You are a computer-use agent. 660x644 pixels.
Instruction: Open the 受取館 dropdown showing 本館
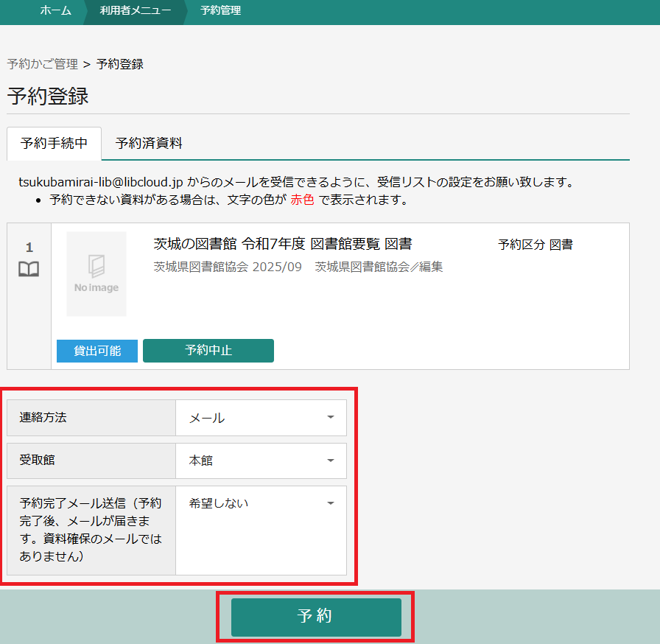(x=261, y=461)
